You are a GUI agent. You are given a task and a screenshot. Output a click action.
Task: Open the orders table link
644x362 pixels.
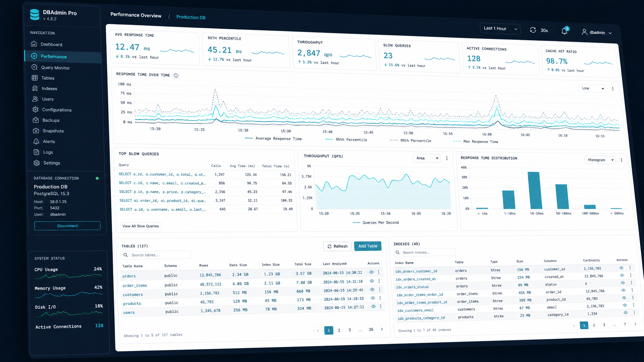click(x=129, y=276)
